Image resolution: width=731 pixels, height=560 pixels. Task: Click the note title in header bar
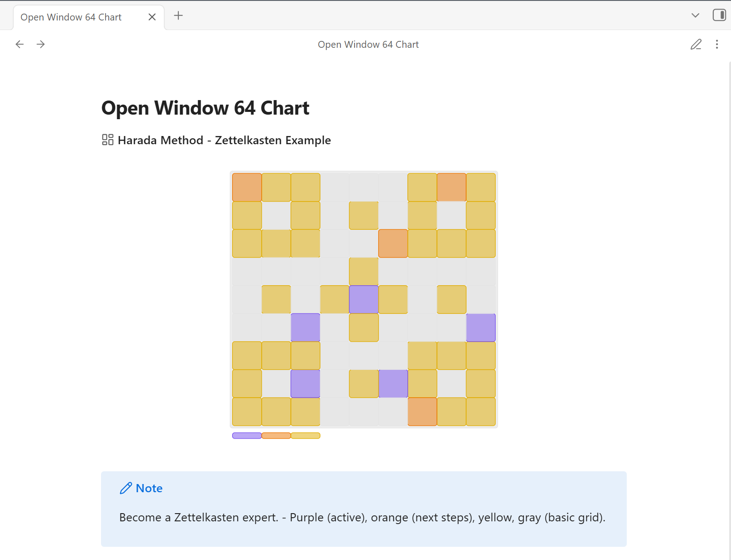tap(368, 44)
